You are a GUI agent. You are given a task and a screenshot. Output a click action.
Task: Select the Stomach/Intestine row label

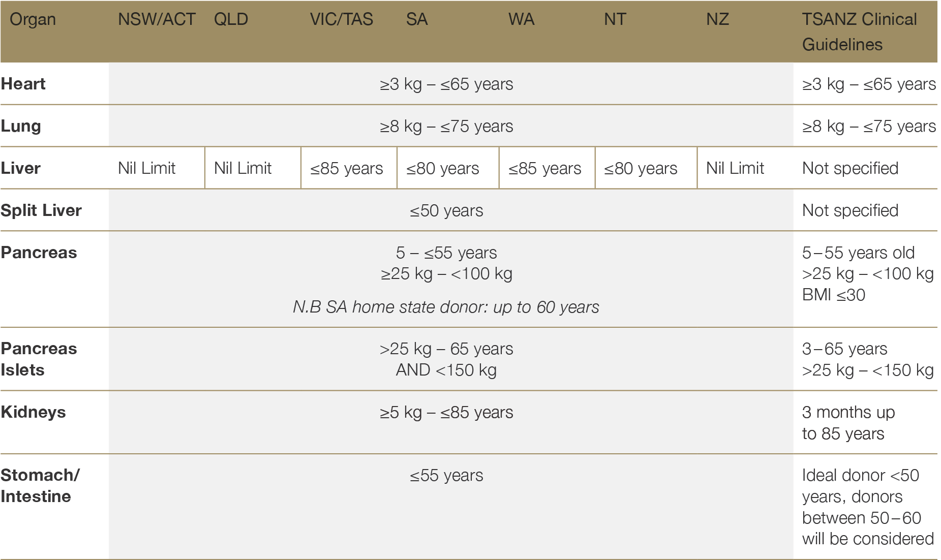point(40,486)
